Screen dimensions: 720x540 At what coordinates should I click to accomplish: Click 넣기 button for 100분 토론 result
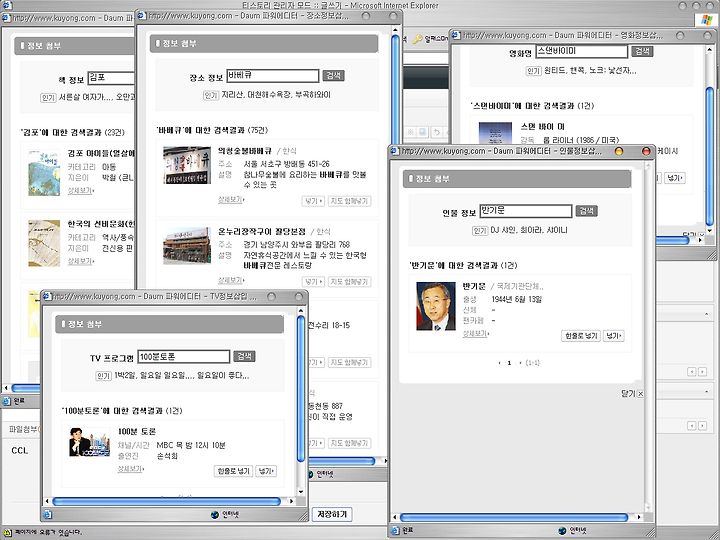click(266, 471)
